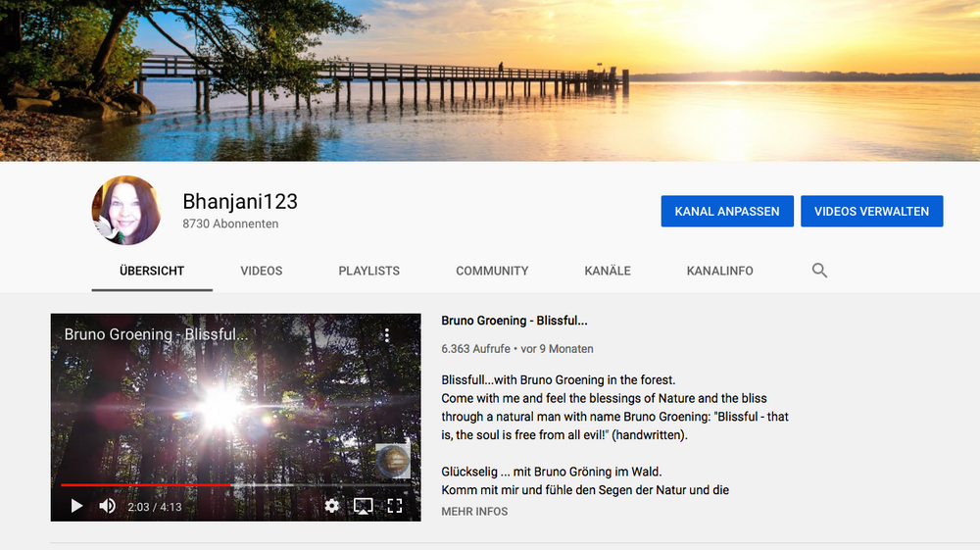The height and width of the screenshot is (550, 980).
Task: Mute the video with speaker icon
Action: [x=108, y=506]
